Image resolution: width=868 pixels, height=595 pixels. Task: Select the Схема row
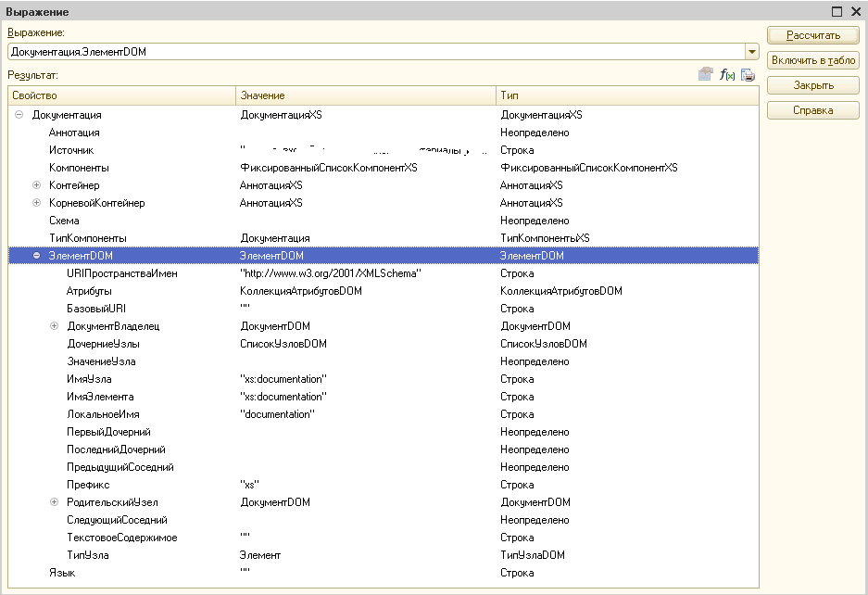[x=384, y=221]
